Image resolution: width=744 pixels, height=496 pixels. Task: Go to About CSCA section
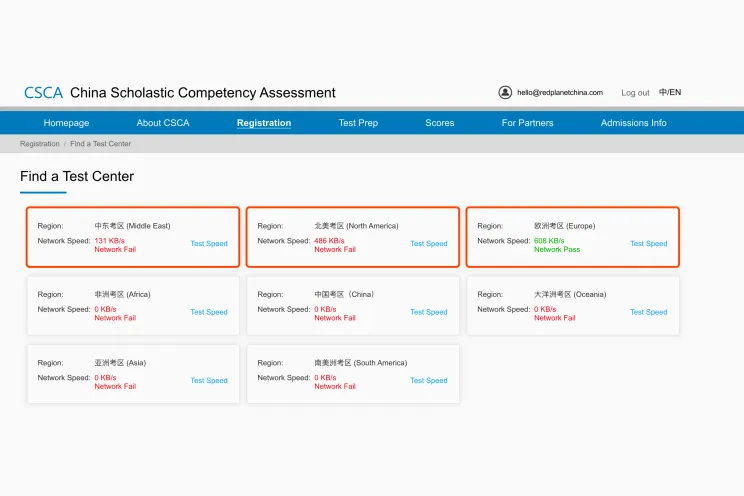[x=163, y=123]
